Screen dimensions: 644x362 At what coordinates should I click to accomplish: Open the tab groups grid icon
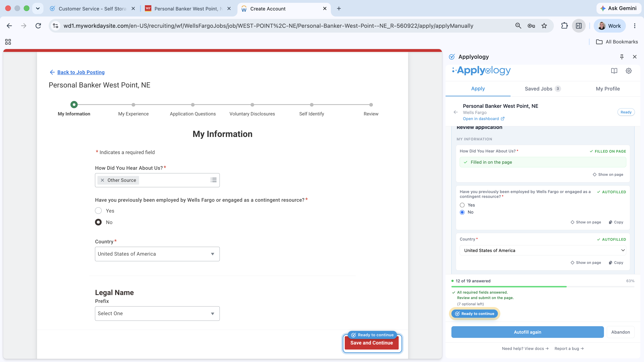point(8,42)
